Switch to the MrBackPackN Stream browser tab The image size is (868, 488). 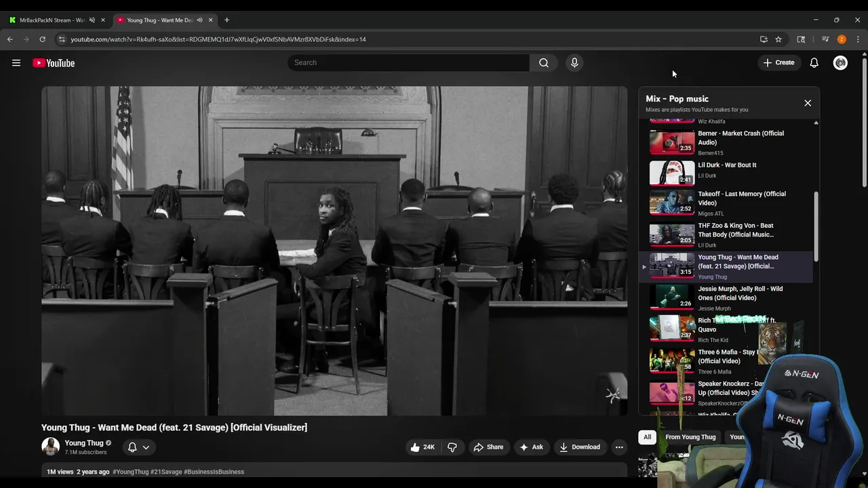pyautogui.click(x=53, y=20)
